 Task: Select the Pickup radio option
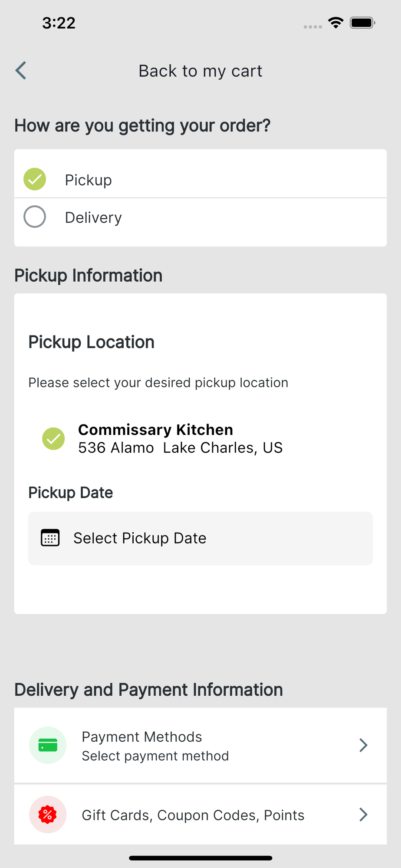(x=35, y=179)
